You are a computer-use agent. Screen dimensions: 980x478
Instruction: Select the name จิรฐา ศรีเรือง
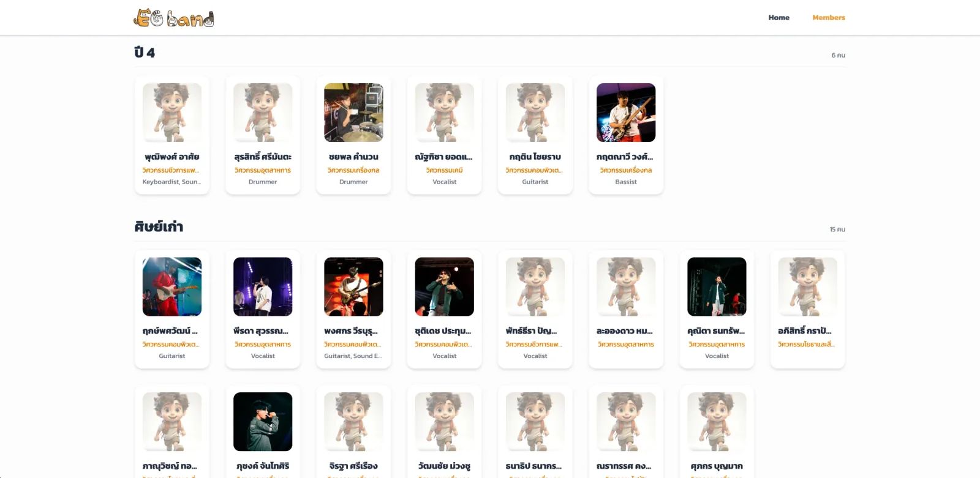(353, 466)
